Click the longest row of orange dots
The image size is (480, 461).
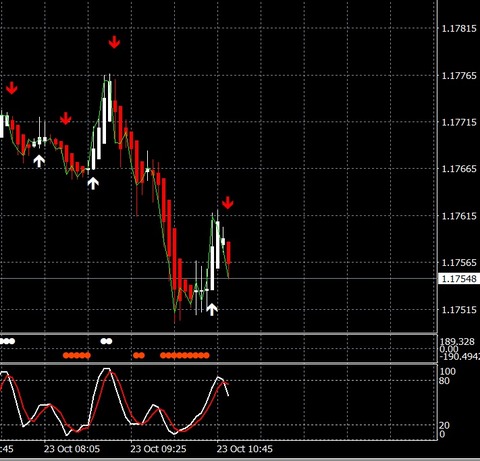pyautogui.click(x=185, y=356)
